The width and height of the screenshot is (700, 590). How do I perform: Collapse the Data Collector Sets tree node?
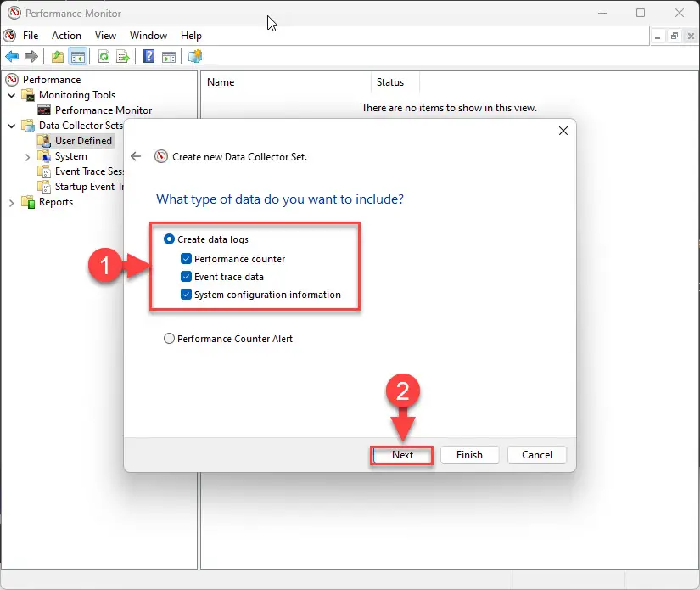[x=12, y=126]
